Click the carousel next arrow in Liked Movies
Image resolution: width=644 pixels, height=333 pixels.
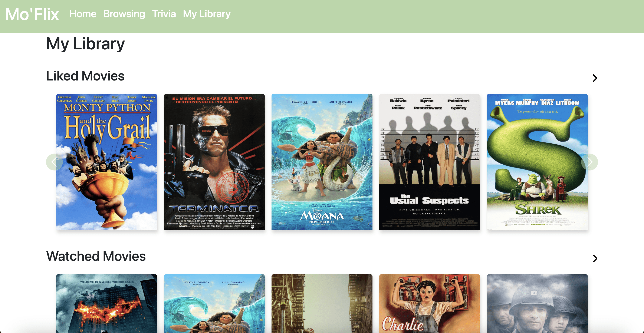pyautogui.click(x=589, y=162)
